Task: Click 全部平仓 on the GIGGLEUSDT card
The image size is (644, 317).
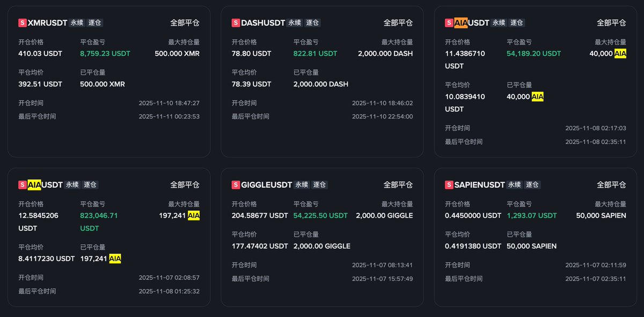Action: click(x=398, y=185)
